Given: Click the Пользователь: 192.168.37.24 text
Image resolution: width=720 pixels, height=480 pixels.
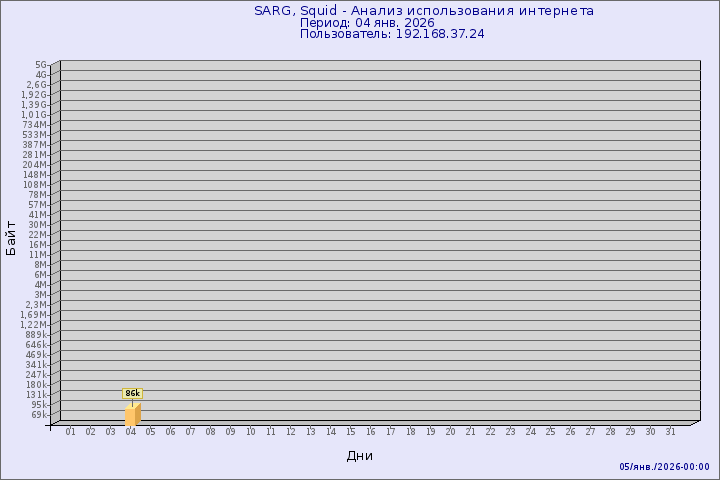Looking at the screenshot, I should pyautogui.click(x=392, y=34).
